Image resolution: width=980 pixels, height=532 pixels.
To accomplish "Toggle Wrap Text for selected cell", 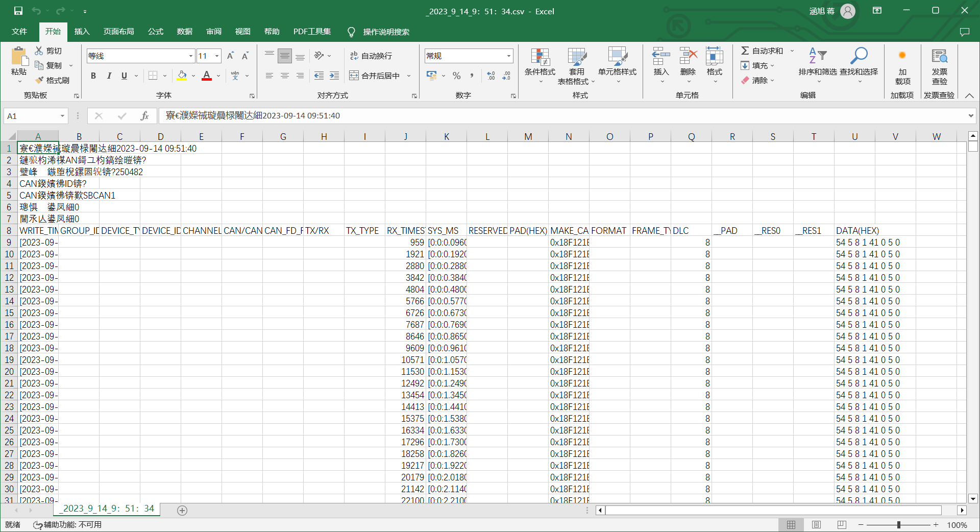I will [x=371, y=56].
